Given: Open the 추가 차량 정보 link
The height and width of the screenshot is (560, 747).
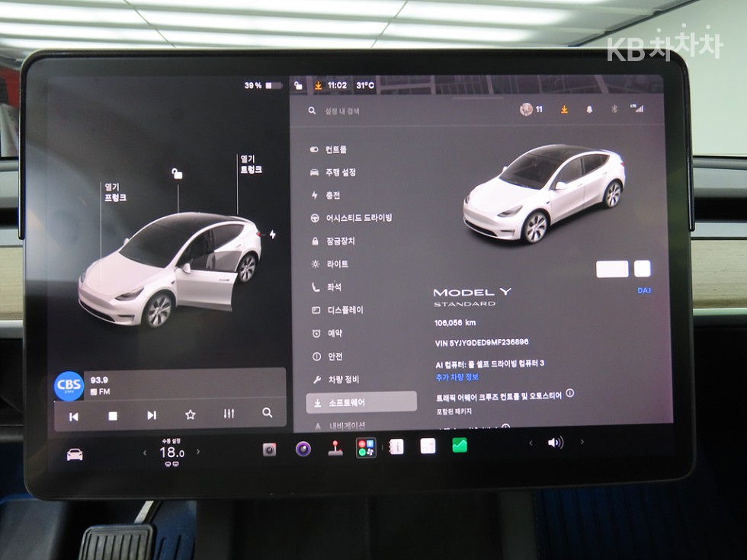Looking at the screenshot, I should point(457,377).
